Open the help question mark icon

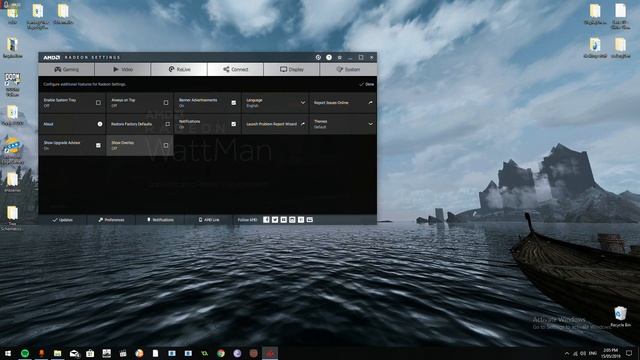[329, 58]
